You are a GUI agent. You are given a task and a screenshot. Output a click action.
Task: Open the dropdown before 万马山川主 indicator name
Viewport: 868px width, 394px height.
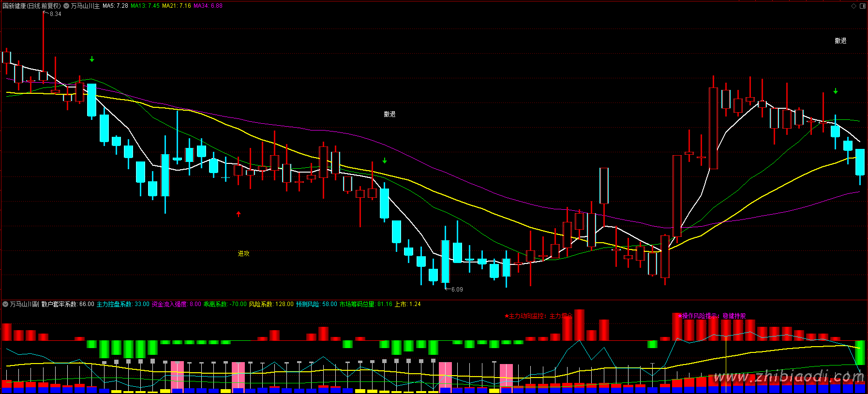click(x=66, y=6)
